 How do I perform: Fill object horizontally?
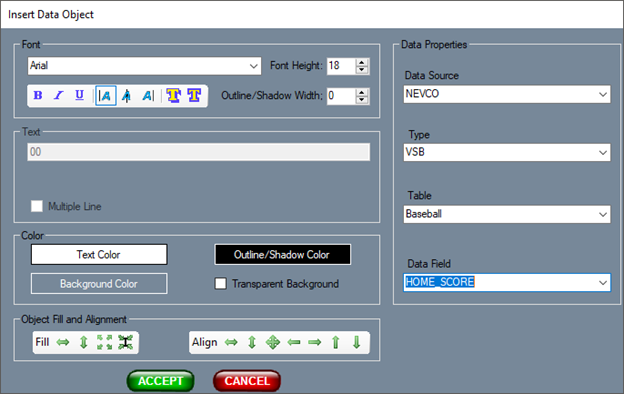point(63,342)
